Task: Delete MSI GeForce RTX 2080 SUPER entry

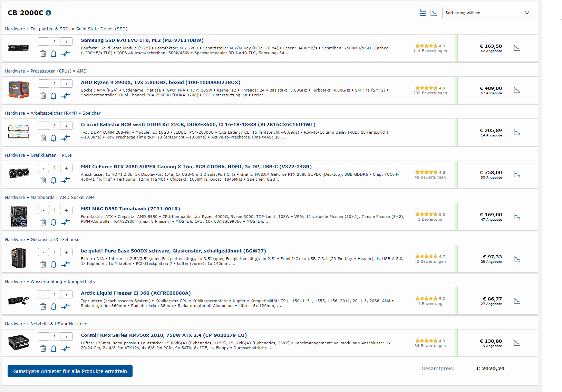Action: point(43,180)
